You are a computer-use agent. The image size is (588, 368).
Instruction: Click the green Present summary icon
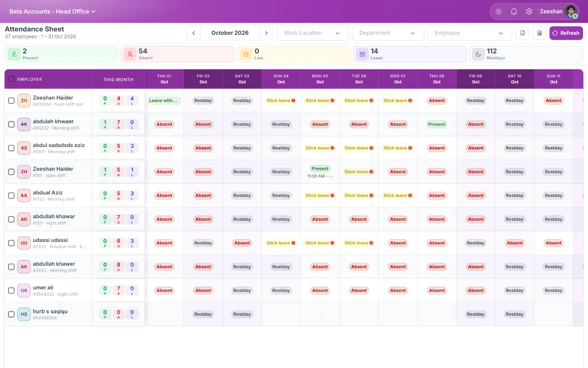(x=14, y=54)
